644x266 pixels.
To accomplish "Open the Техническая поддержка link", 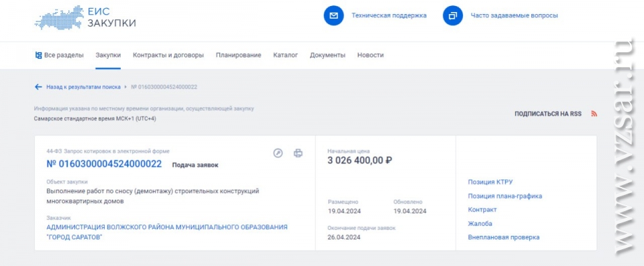I will click(x=389, y=15).
